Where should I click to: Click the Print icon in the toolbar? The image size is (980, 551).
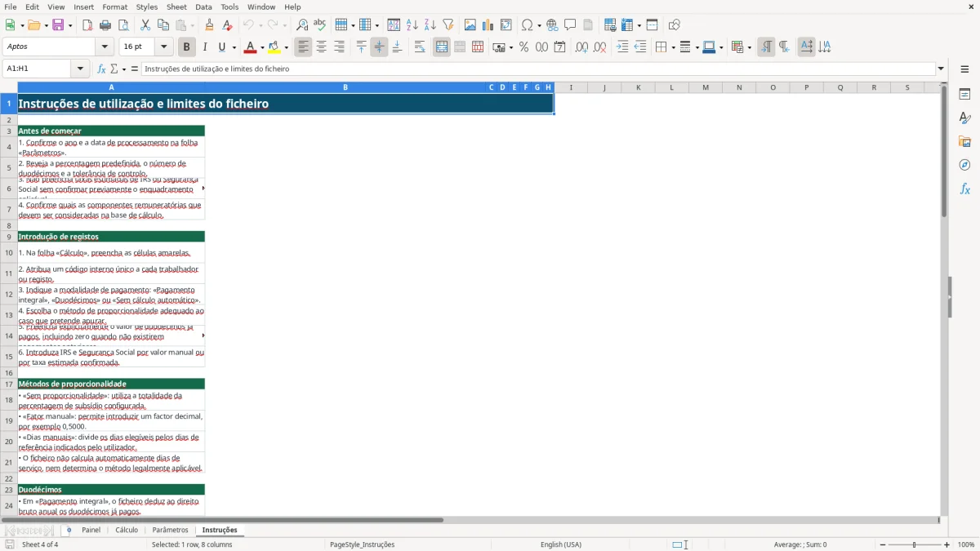coord(105,25)
